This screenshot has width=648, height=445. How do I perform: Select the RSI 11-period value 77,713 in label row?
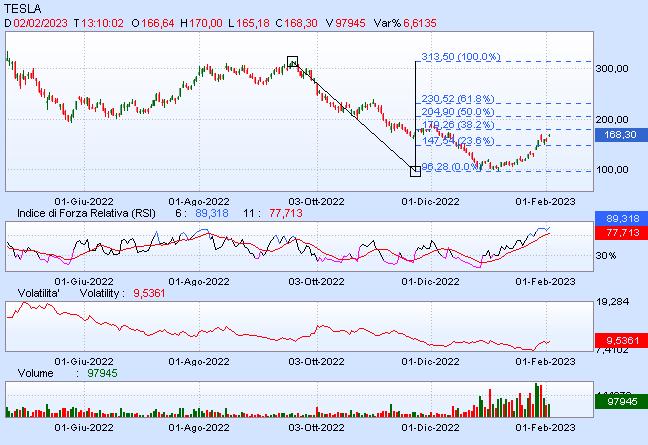(x=286, y=213)
